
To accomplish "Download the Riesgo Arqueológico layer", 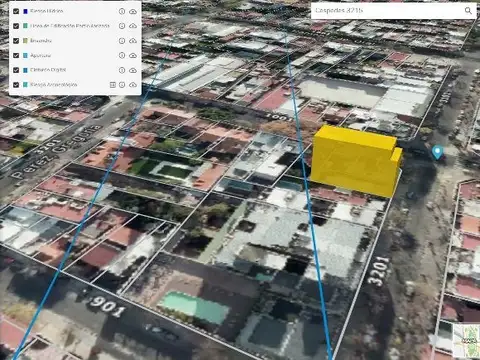I will pos(133,85).
